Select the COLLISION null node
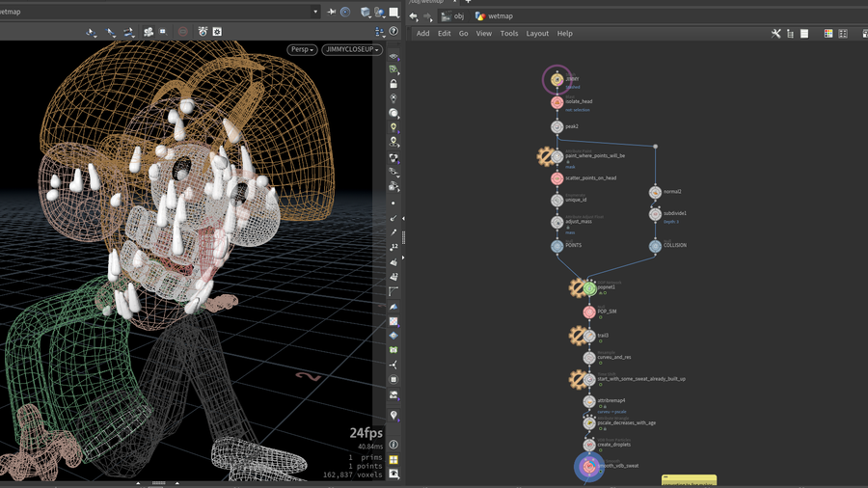868x488 pixels. (655, 246)
